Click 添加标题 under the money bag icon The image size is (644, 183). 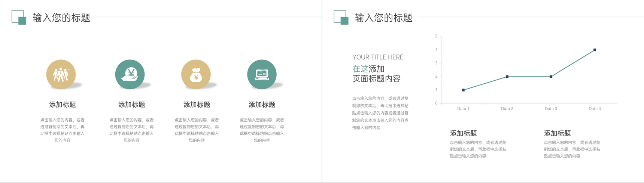[x=197, y=105]
